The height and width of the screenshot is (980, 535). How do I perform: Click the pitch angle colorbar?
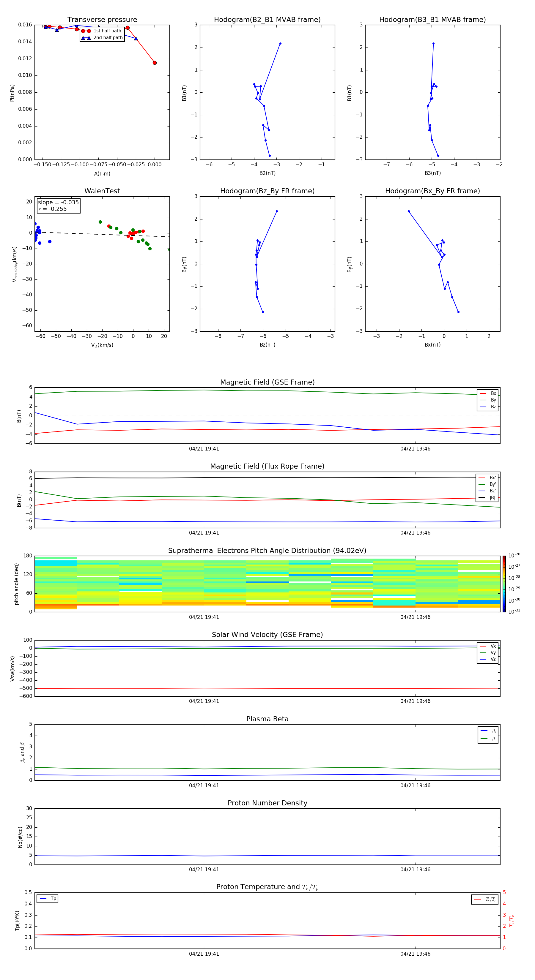[504, 584]
